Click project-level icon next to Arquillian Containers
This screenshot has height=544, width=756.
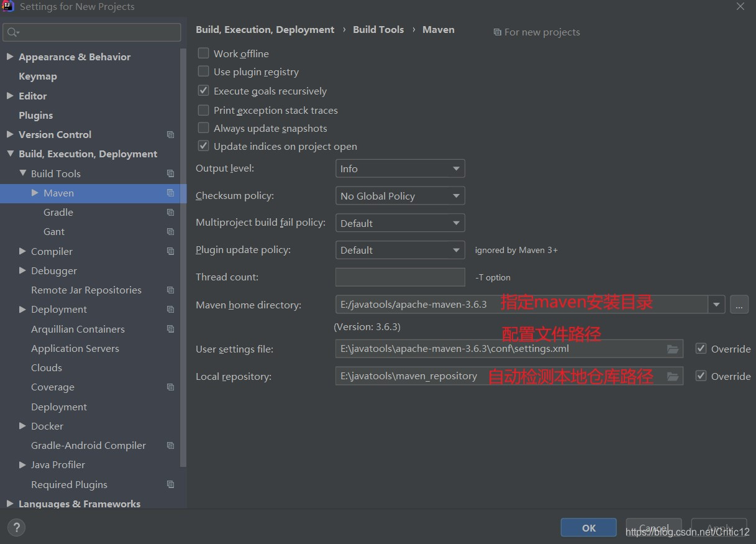point(170,330)
